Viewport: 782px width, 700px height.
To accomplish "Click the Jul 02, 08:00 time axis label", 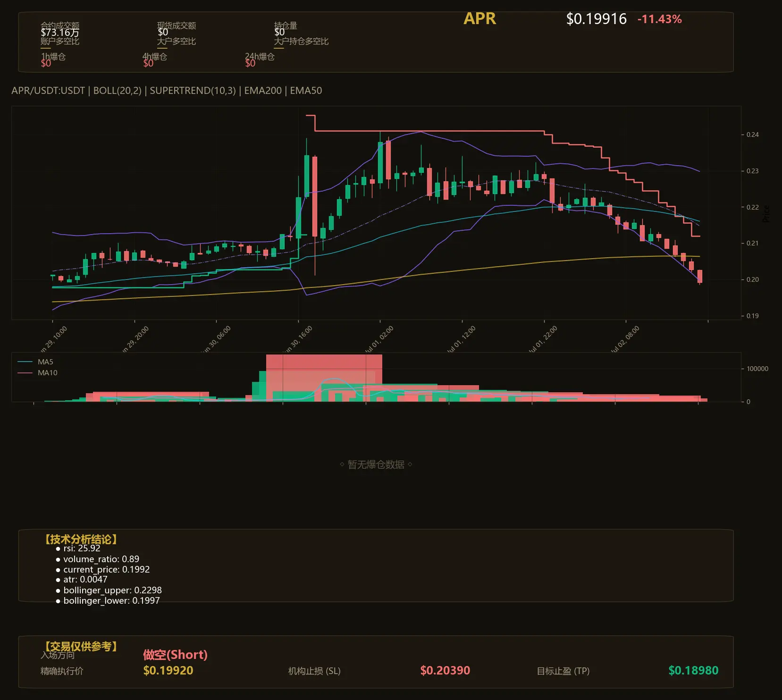I will point(625,339).
